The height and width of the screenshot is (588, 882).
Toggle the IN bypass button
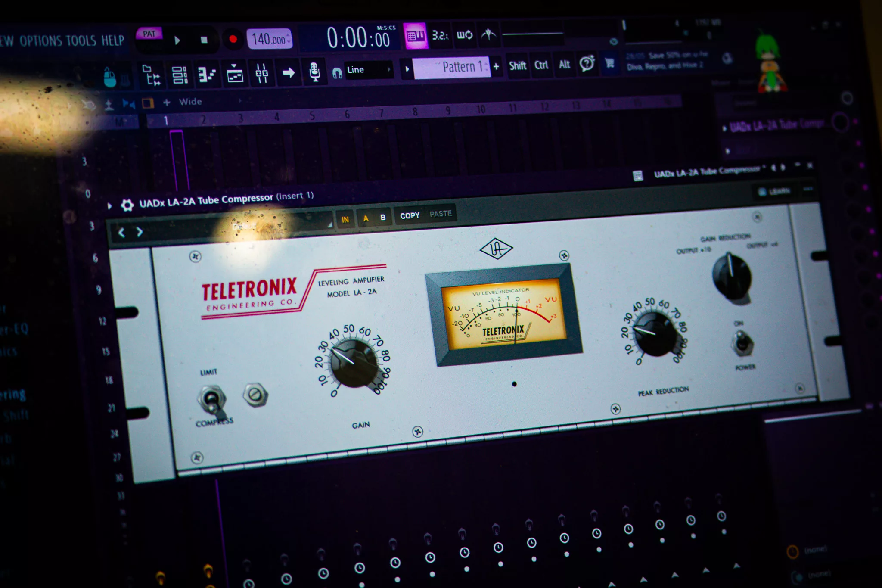[x=345, y=220]
